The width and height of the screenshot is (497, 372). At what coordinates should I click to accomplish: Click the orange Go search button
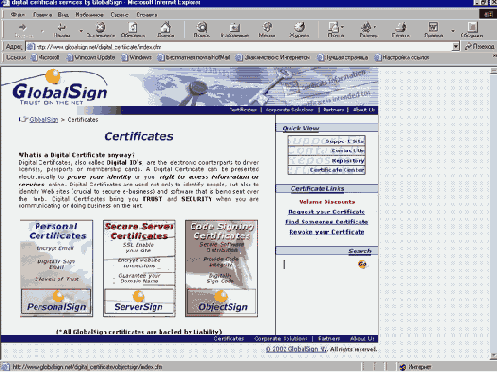coord(362,264)
